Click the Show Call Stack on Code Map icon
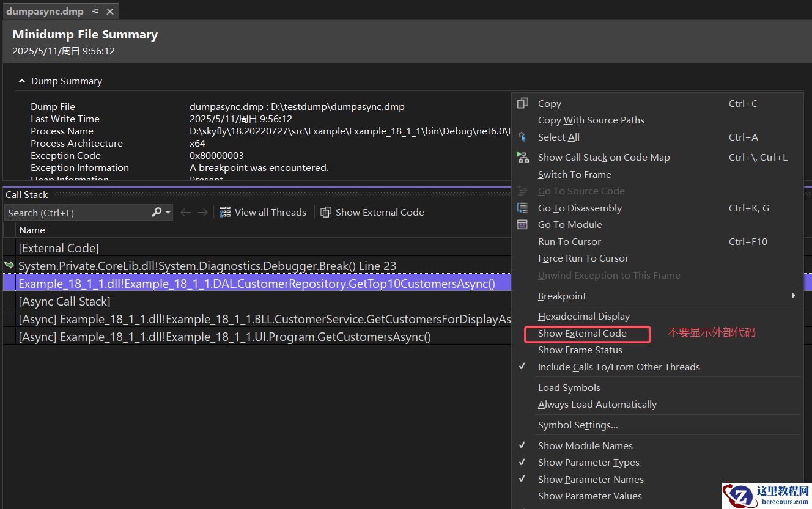The image size is (812, 509). click(522, 158)
